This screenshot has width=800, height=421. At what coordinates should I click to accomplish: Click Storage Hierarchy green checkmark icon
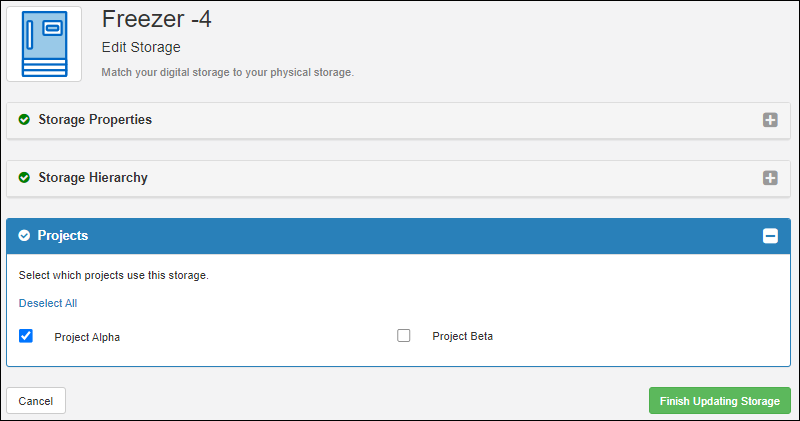(24, 178)
